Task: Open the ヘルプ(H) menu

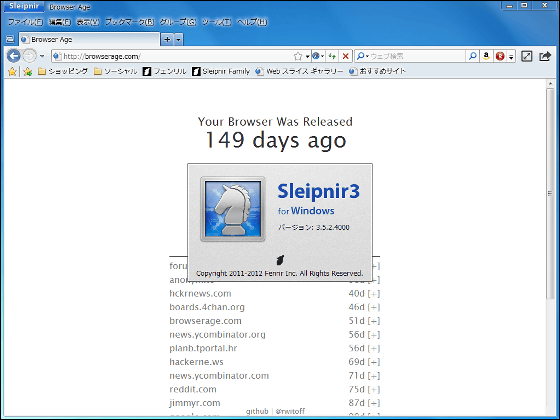Action: [x=252, y=22]
